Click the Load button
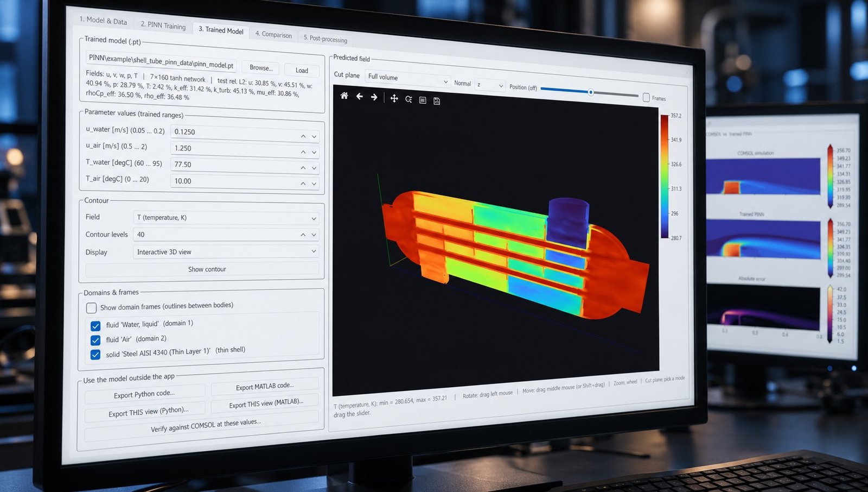 (302, 71)
